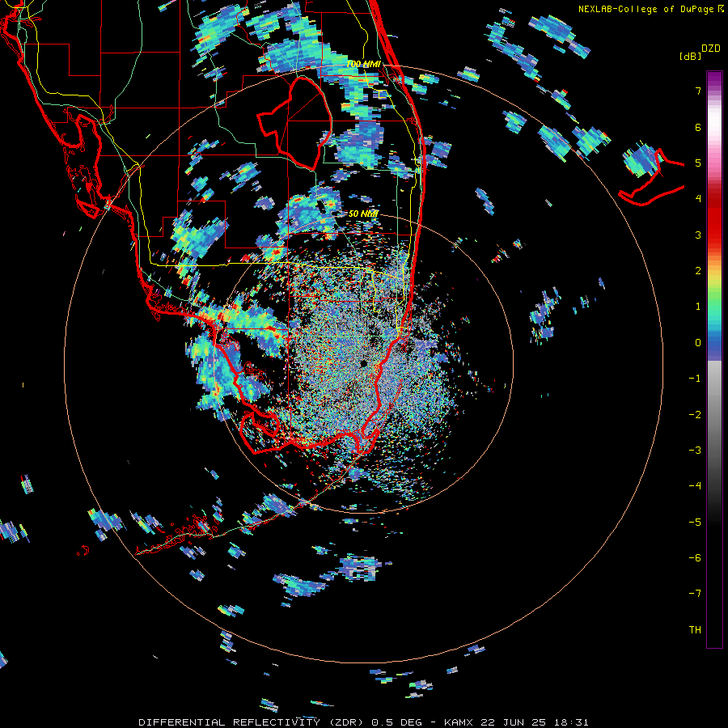Click the 3 tick label on scale
Viewport: 728px width, 728px height.
click(698, 235)
